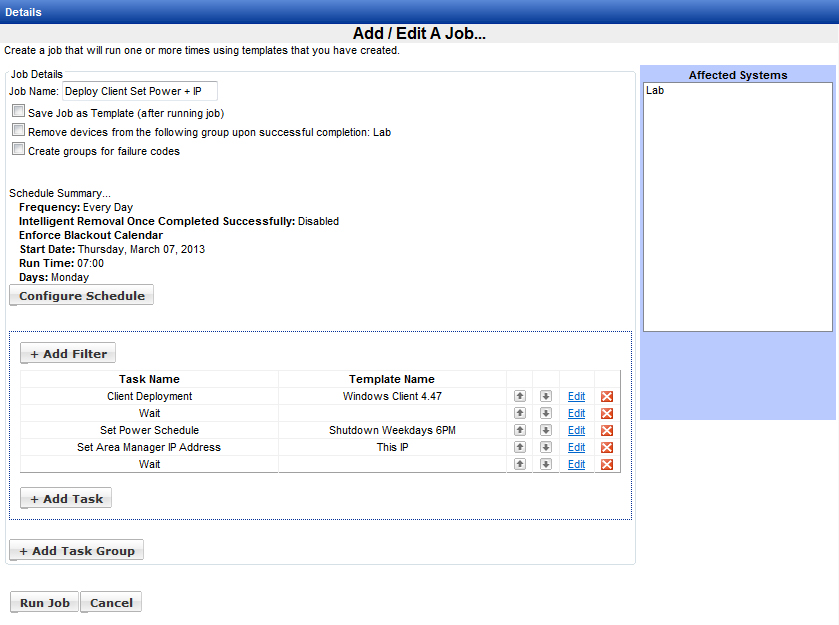Enable Save Job as Template checkbox
This screenshot has height=625, width=839.
[18, 112]
